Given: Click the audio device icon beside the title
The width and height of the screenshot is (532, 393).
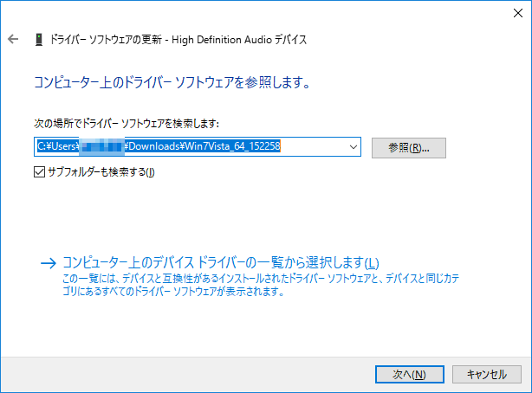Looking at the screenshot, I should pyautogui.click(x=39, y=39).
